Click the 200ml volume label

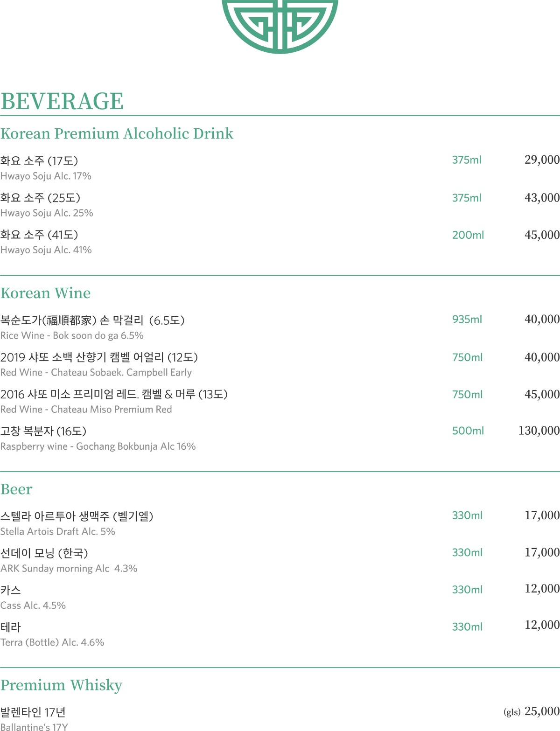point(468,235)
